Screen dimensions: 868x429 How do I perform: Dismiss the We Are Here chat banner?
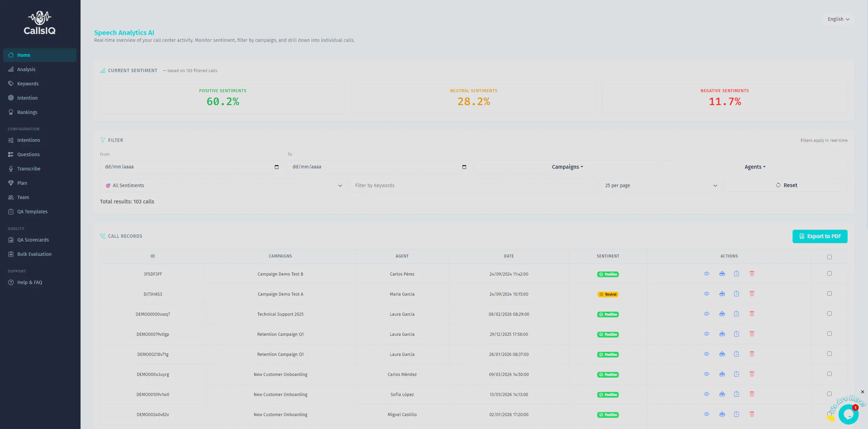click(863, 392)
